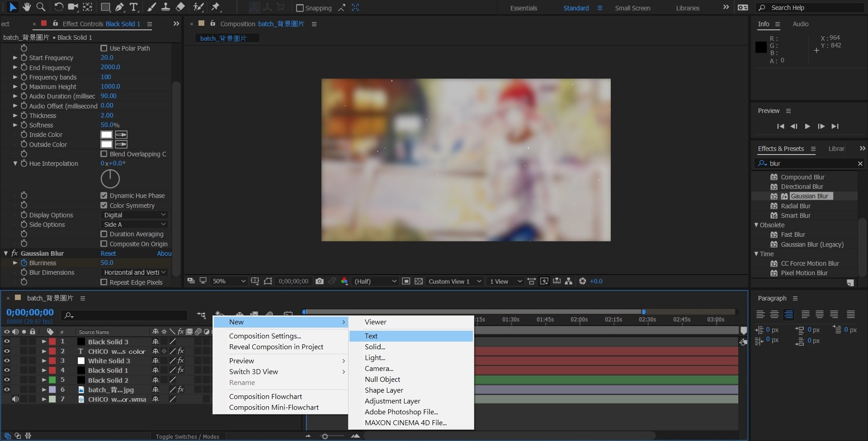Click the Inside Color swatch
Screen dimensions: 868x441
click(106, 134)
